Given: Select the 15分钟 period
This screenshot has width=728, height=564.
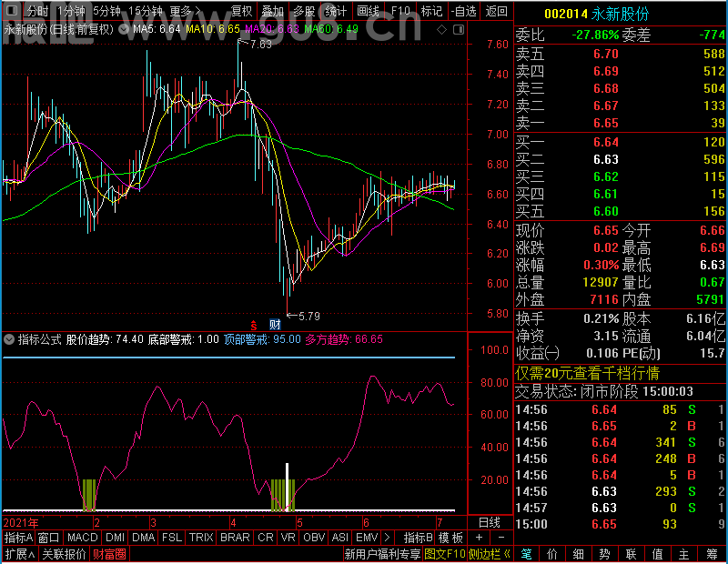Looking at the screenshot, I should (x=146, y=11).
